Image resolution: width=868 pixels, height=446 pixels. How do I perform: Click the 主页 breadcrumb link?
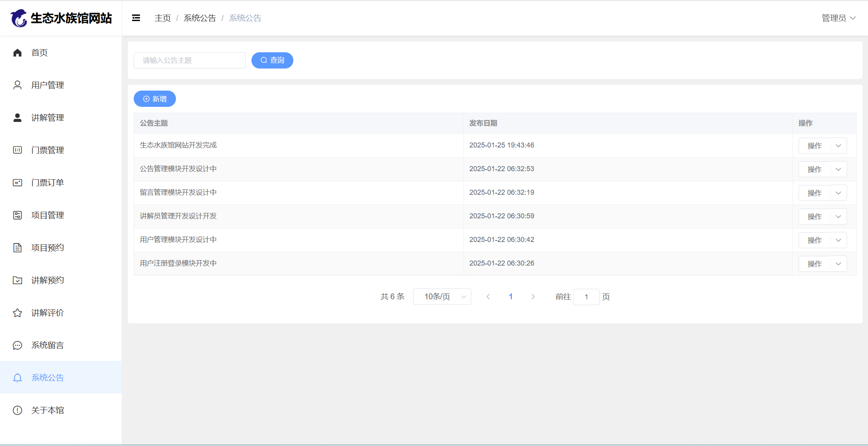pyautogui.click(x=162, y=18)
